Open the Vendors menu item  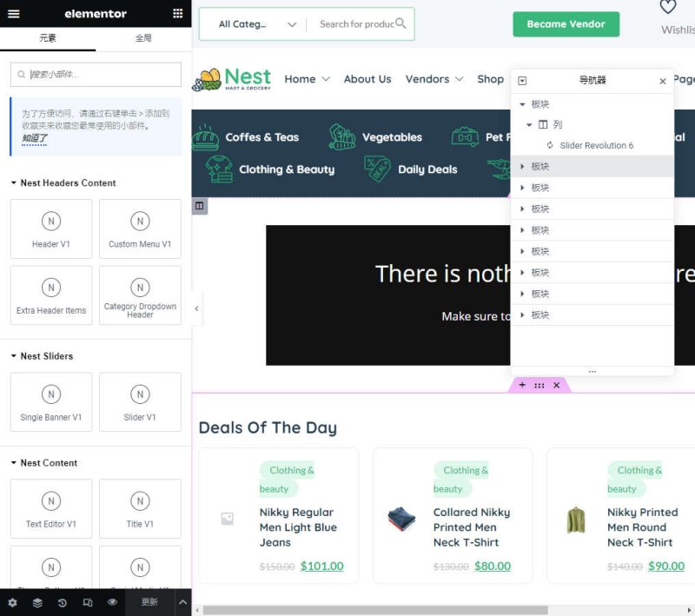434,79
